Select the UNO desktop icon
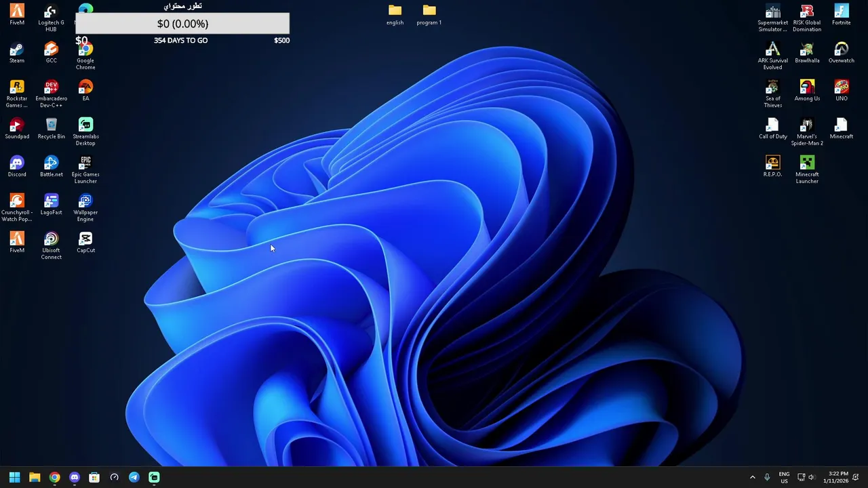The height and width of the screenshot is (488, 868). (x=841, y=91)
